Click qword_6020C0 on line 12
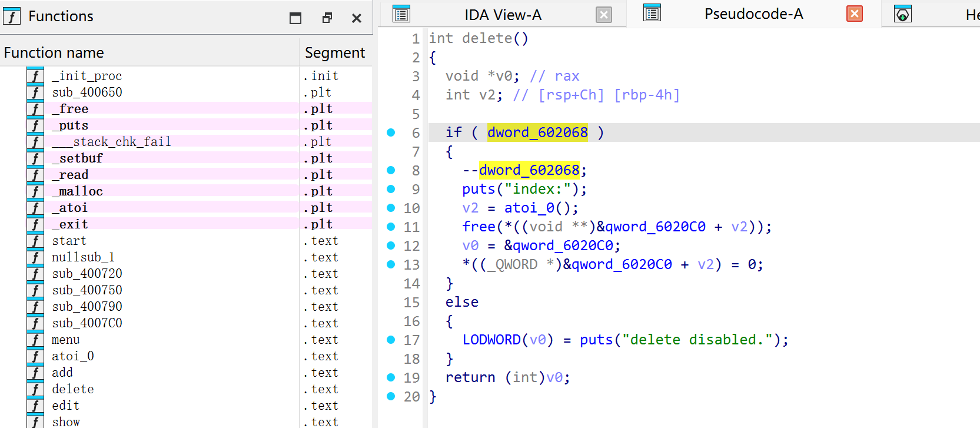Image resolution: width=980 pixels, height=428 pixels. click(562, 245)
